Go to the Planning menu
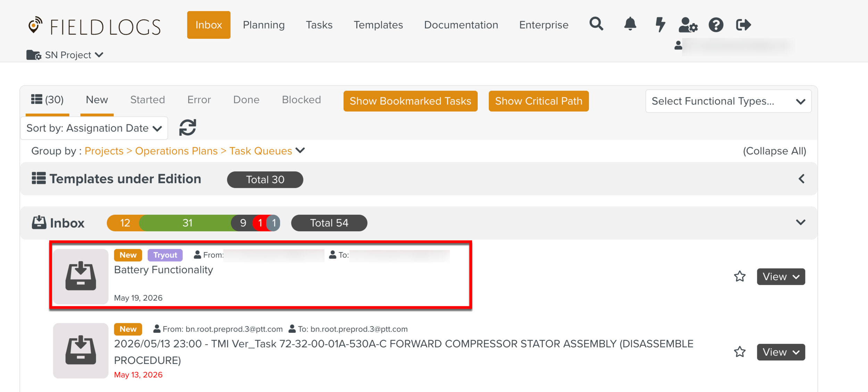Image resolution: width=868 pixels, height=392 pixels. (x=264, y=25)
